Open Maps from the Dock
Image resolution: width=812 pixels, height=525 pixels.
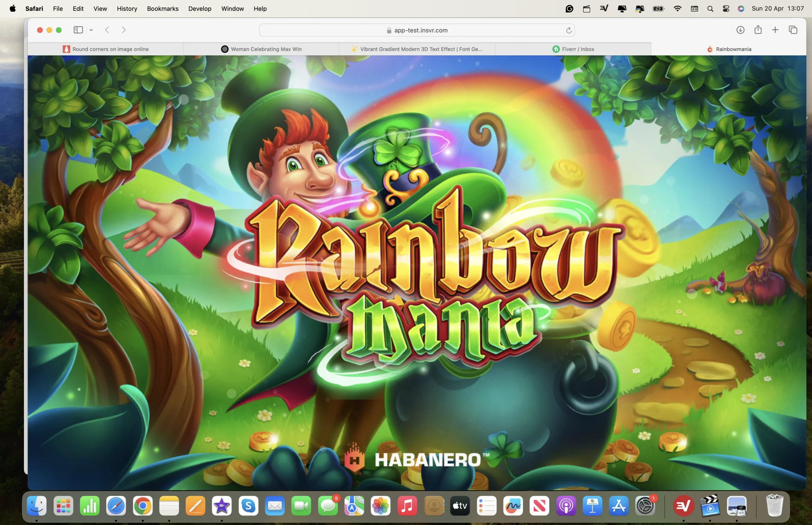(x=354, y=506)
